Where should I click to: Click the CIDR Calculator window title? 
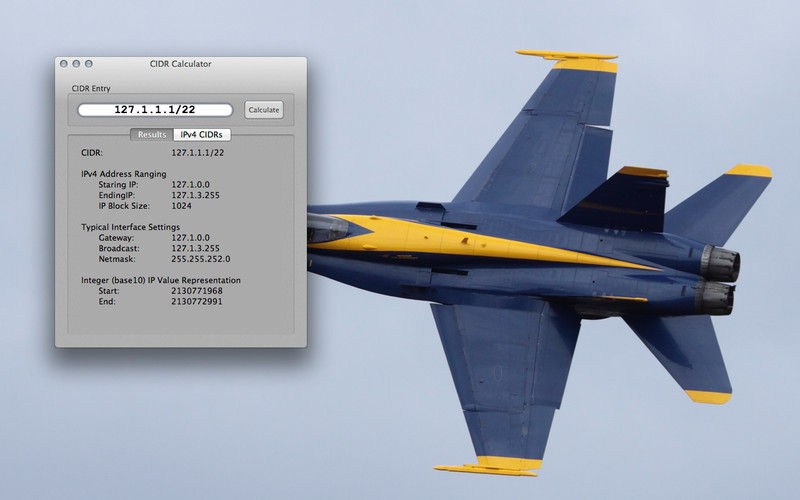point(181,64)
